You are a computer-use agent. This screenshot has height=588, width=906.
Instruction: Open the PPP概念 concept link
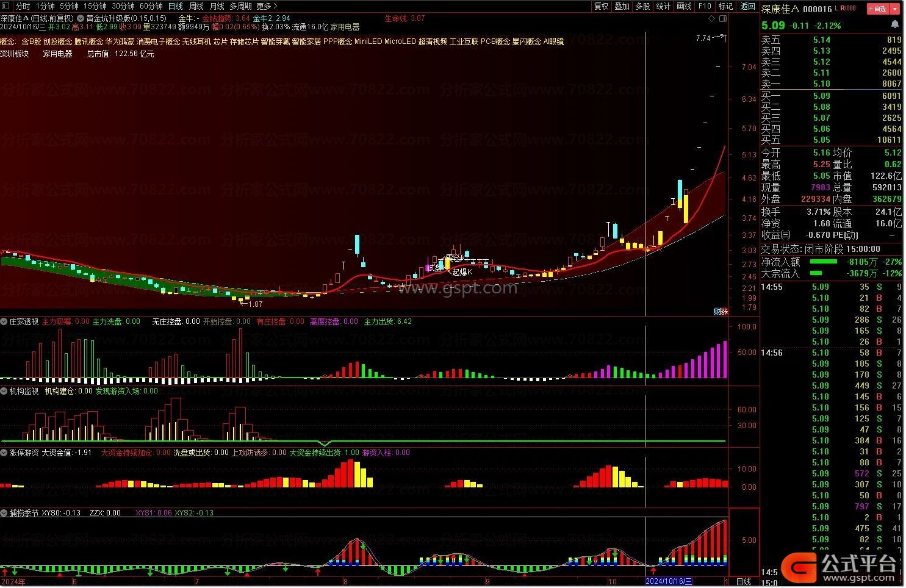tap(338, 41)
